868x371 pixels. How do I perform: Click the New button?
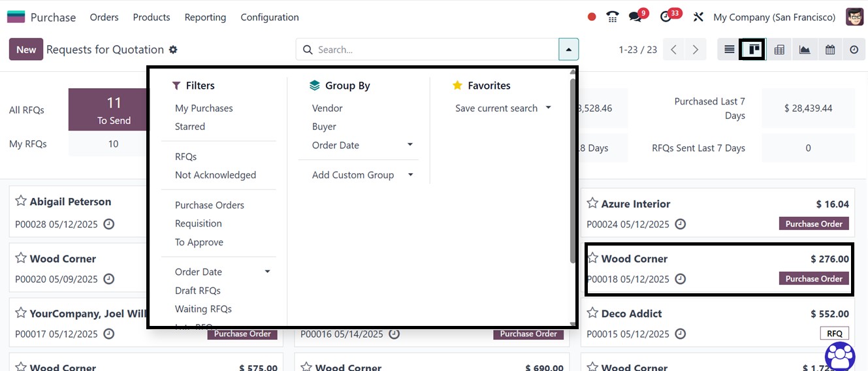[26, 50]
